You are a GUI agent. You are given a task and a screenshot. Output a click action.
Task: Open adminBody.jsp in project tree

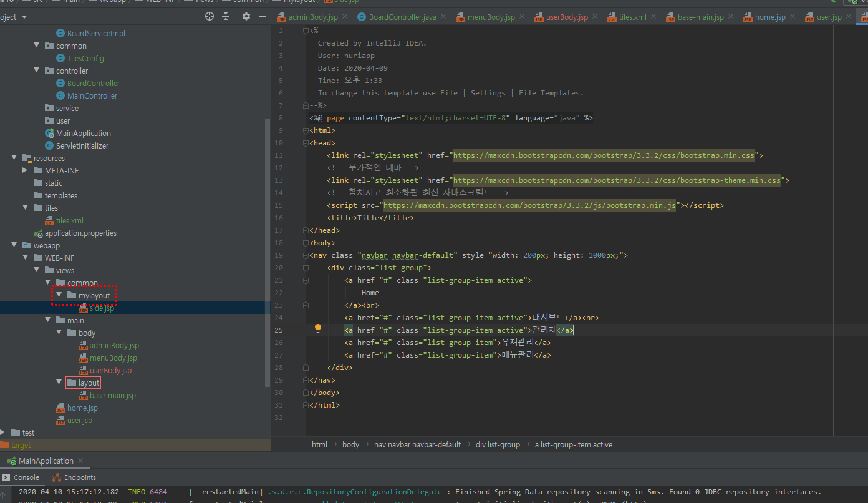(x=114, y=345)
